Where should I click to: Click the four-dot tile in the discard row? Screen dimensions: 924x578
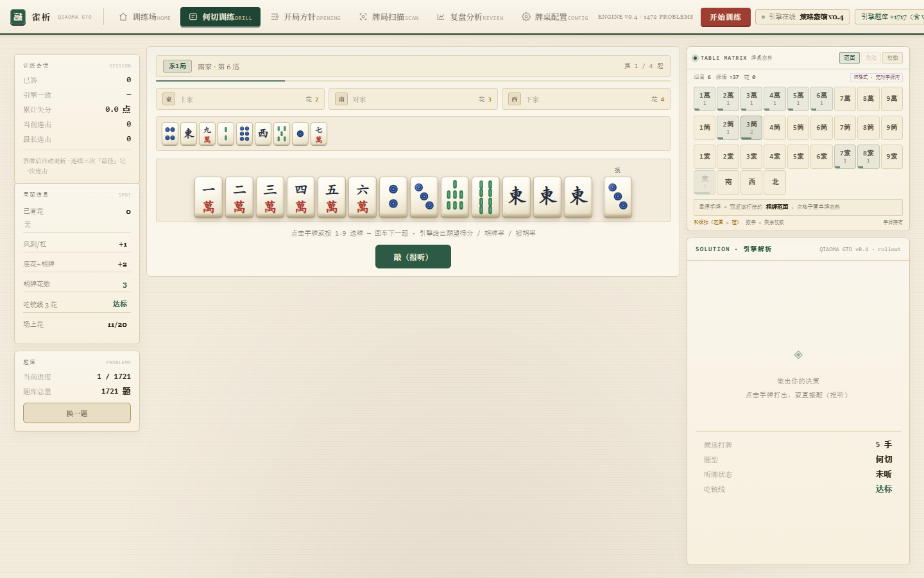point(170,134)
